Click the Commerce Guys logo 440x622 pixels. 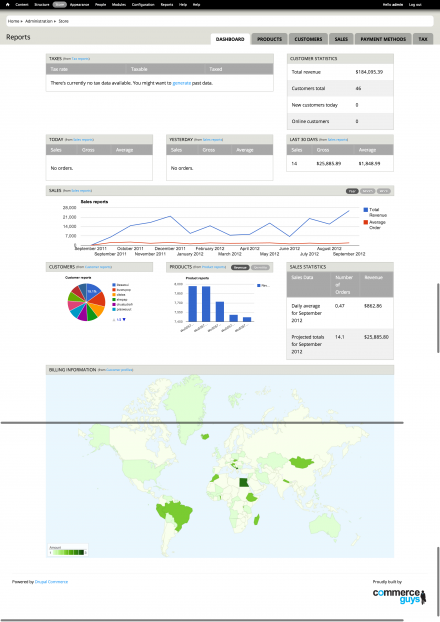coord(400,596)
